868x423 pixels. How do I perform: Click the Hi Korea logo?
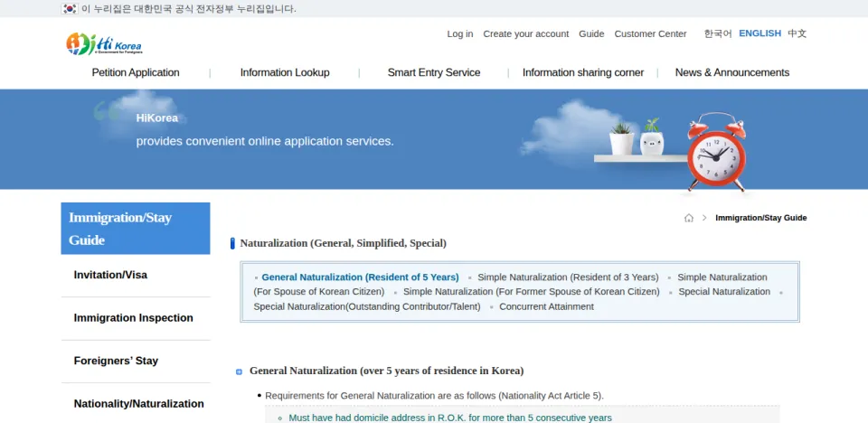click(104, 43)
